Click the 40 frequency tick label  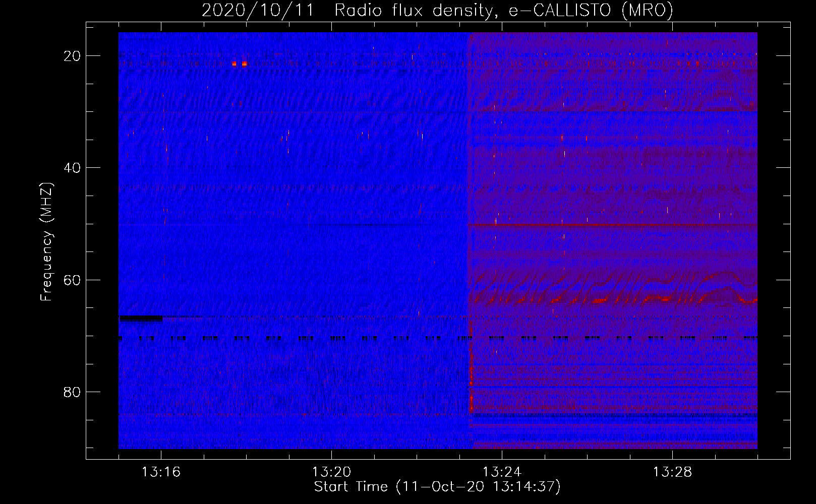point(72,168)
